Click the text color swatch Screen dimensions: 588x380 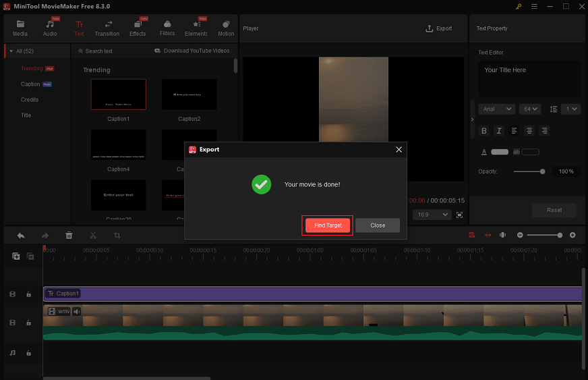click(500, 152)
